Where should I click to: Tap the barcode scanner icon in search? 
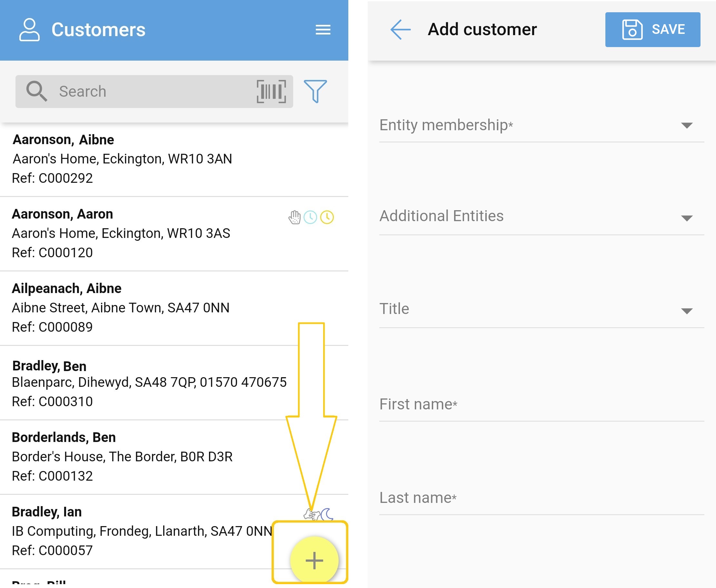[271, 92]
